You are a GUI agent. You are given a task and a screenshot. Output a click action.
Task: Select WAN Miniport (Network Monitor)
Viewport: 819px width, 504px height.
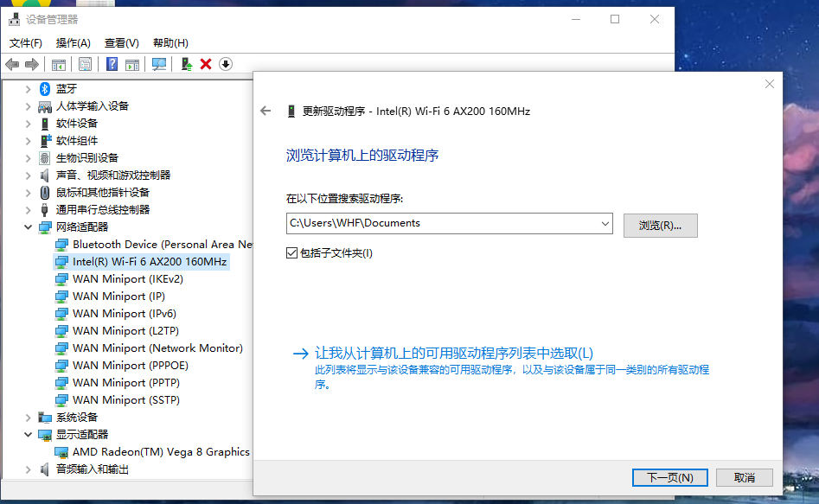tap(157, 348)
